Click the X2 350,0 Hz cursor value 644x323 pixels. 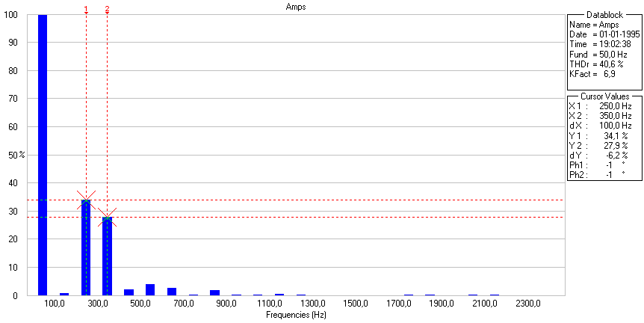click(x=616, y=116)
